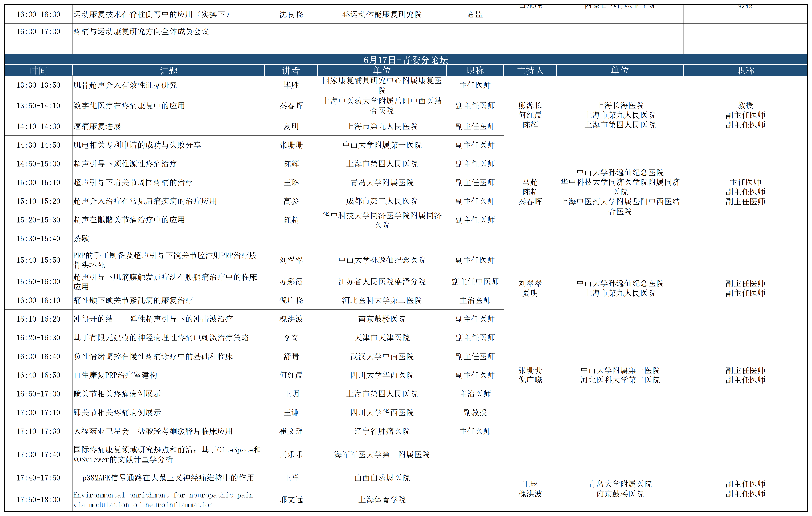Click speaker cell 何红晨 at 16:40

point(291,375)
